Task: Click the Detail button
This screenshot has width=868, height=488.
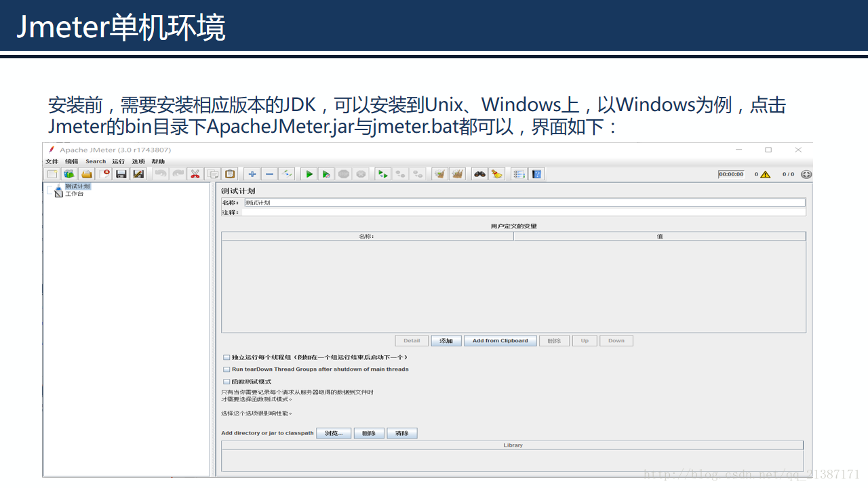Action: pos(412,341)
